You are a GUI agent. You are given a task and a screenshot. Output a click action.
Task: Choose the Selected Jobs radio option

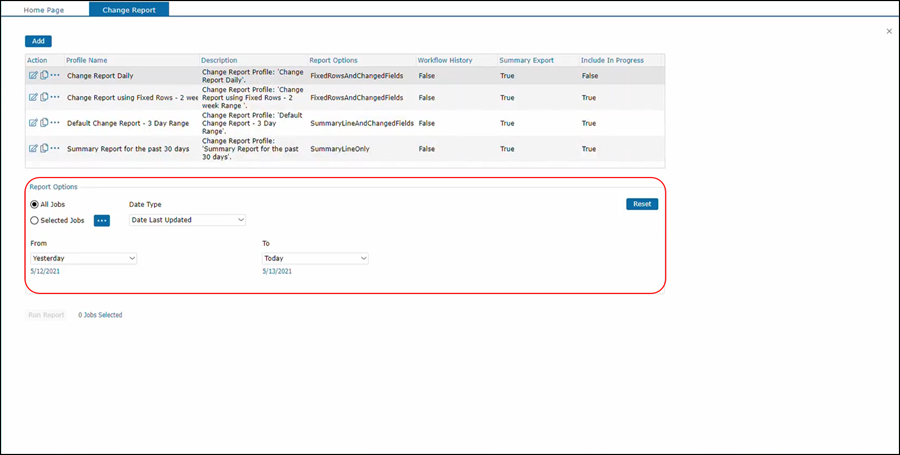35,220
